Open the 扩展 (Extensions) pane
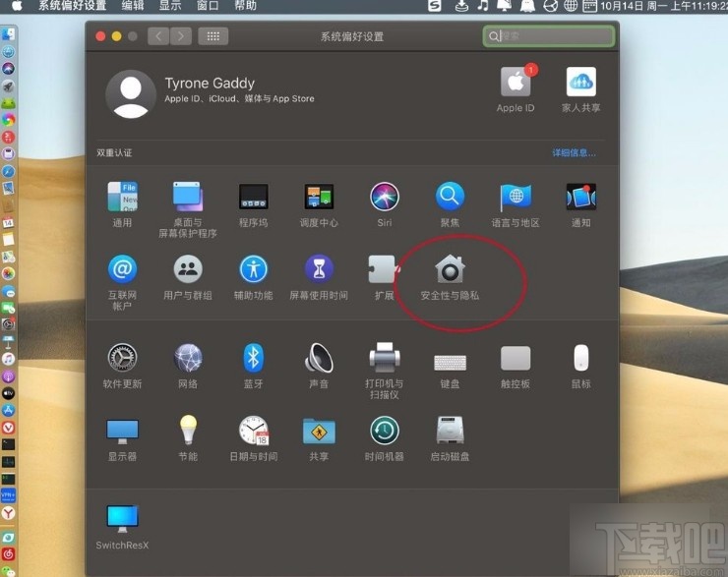Screen dimensions: 728x577 tap(384, 269)
